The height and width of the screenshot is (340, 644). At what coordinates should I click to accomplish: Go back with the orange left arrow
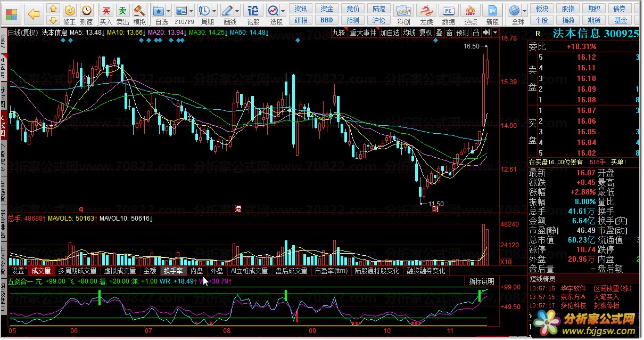34,13
